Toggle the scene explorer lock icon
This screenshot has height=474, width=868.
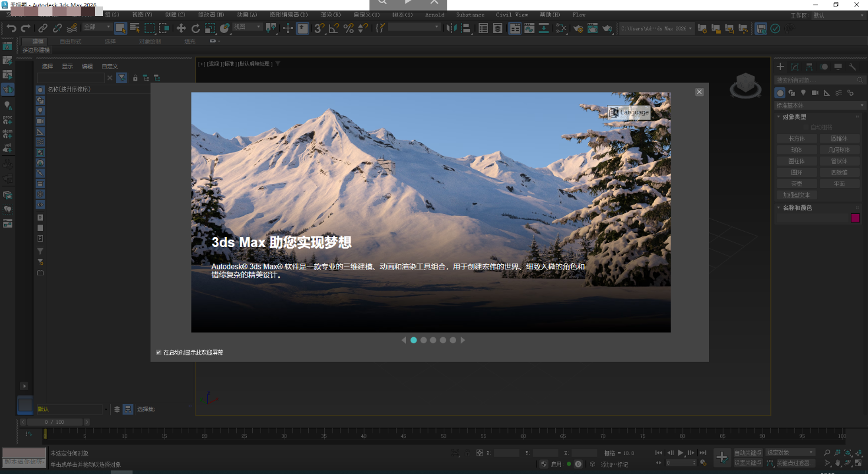pos(135,78)
